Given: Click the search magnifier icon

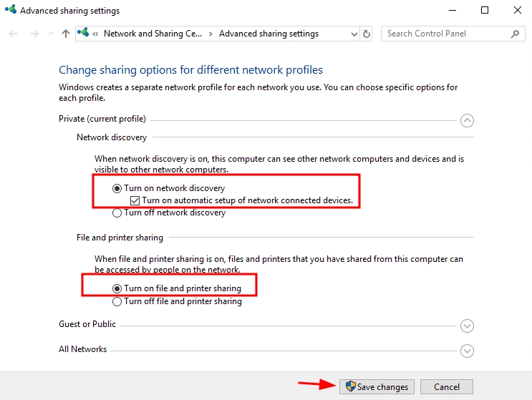Looking at the screenshot, I should tap(515, 34).
